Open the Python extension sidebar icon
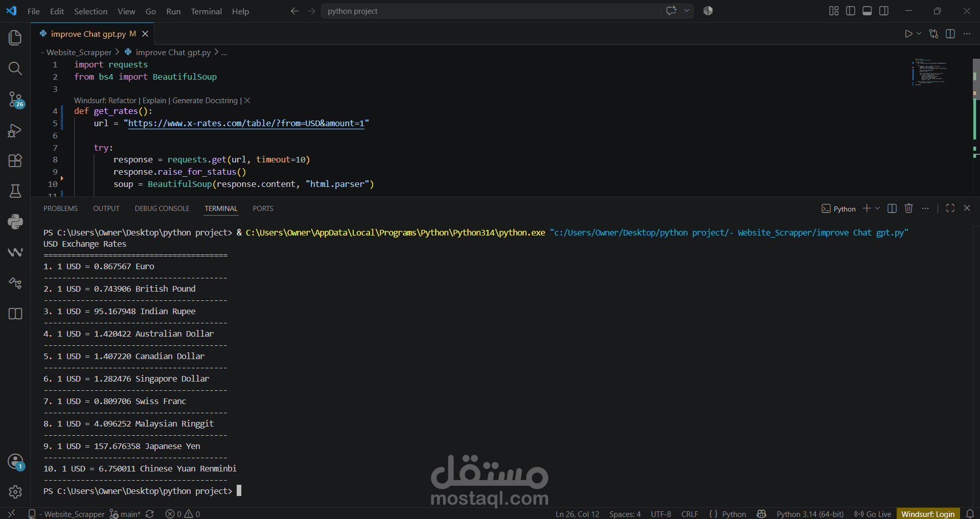This screenshot has height=519, width=980. tap(15, 222)
